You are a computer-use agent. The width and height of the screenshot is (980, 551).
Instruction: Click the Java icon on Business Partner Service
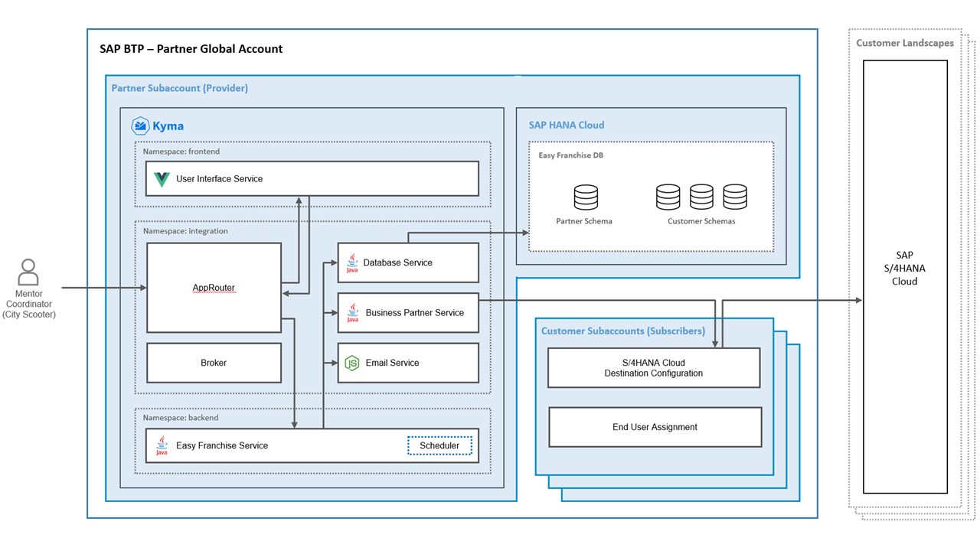352,312
